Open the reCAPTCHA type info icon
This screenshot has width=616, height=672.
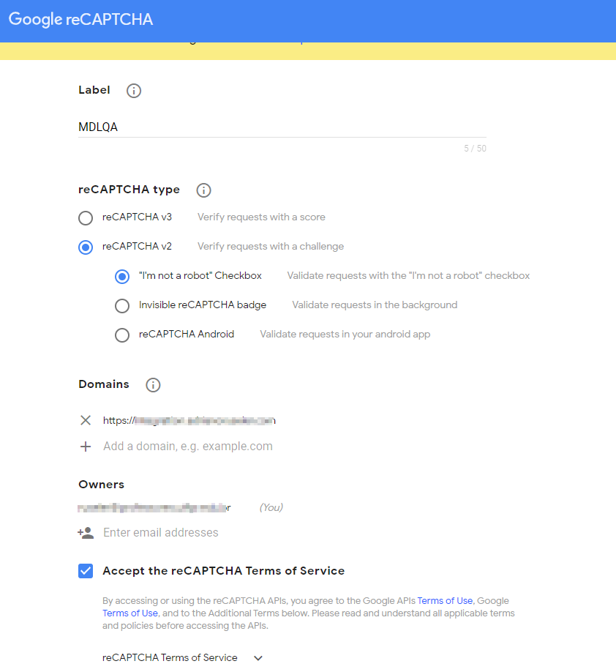[203, 190]
